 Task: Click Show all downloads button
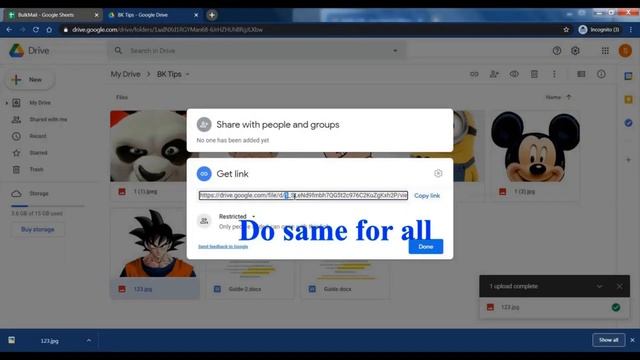pyautogui.click(x=609, y=340)
